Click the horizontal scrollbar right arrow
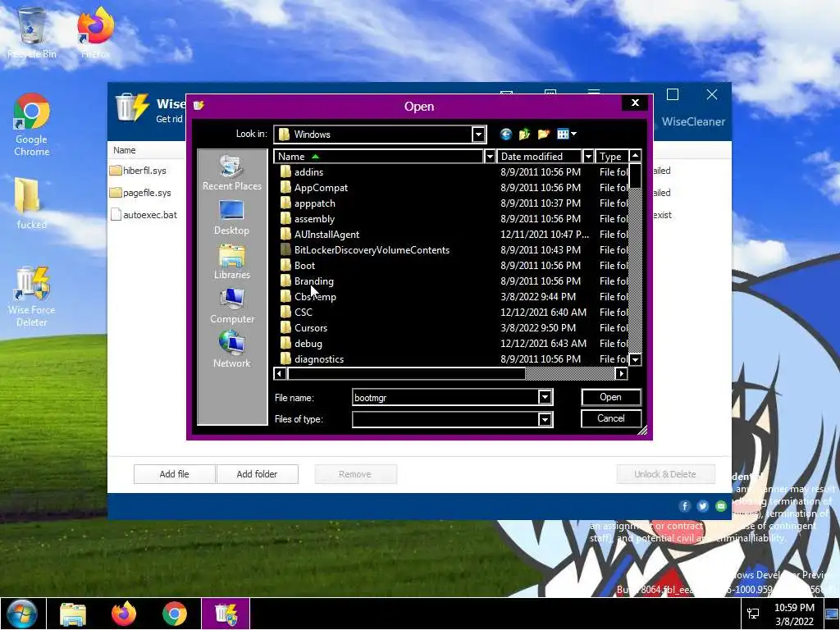Image resolution: width=840 pixels, height=630 pixels. [x=621, y=373]
